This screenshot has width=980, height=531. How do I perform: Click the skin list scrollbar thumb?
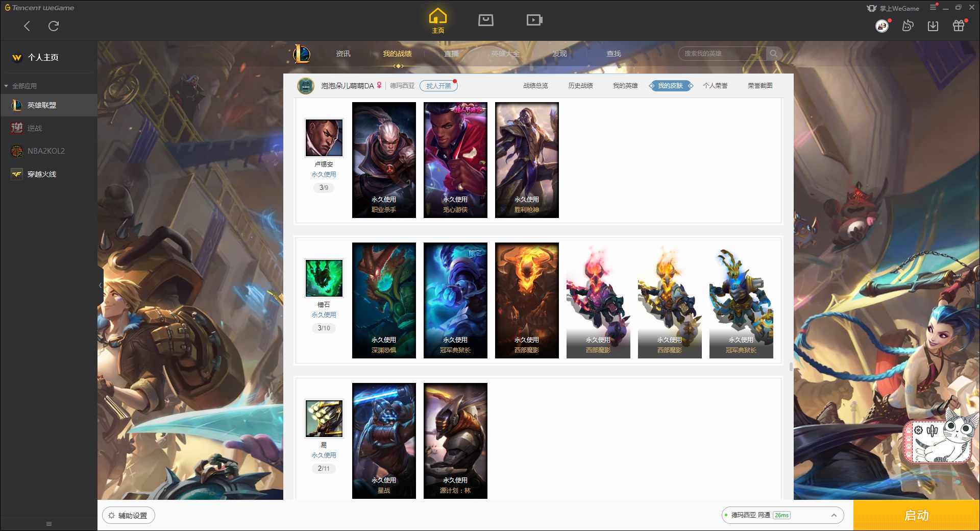click(x=791, y=367)
